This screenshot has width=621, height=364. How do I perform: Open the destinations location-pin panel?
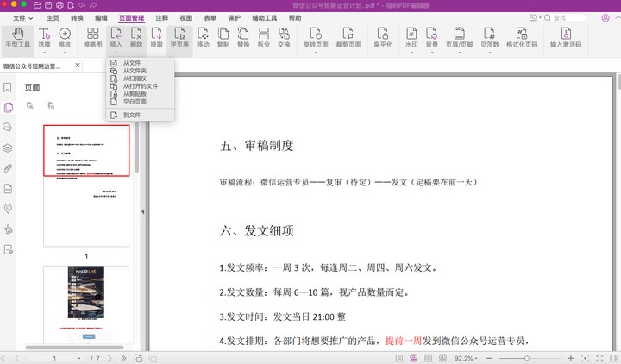(x=8, y=209)
